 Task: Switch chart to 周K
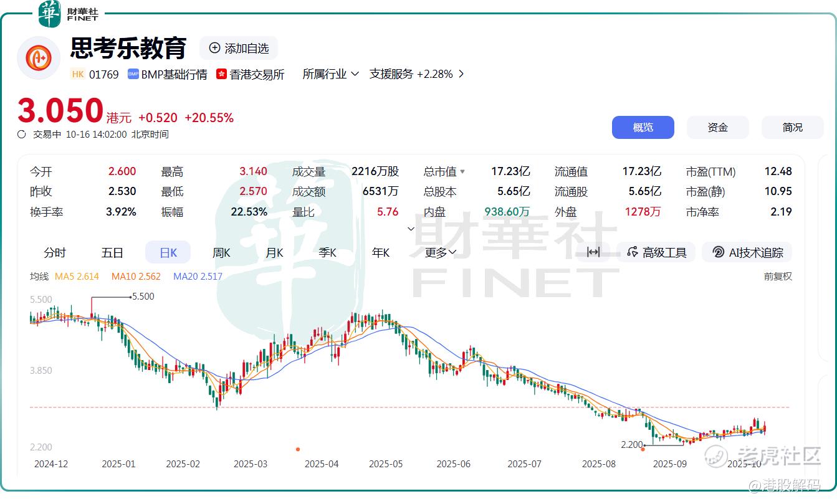(221, 252)
